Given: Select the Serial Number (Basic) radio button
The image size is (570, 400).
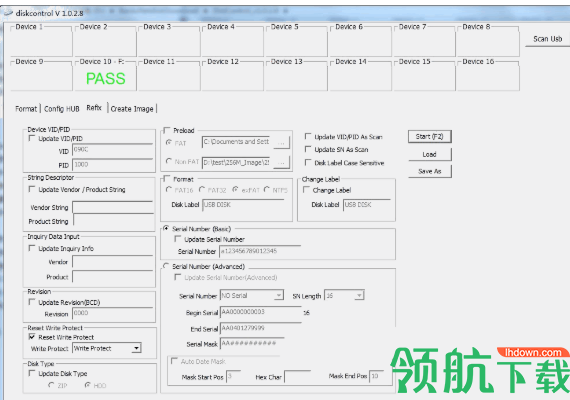Looking at the screenshot, I should point(166,228).
